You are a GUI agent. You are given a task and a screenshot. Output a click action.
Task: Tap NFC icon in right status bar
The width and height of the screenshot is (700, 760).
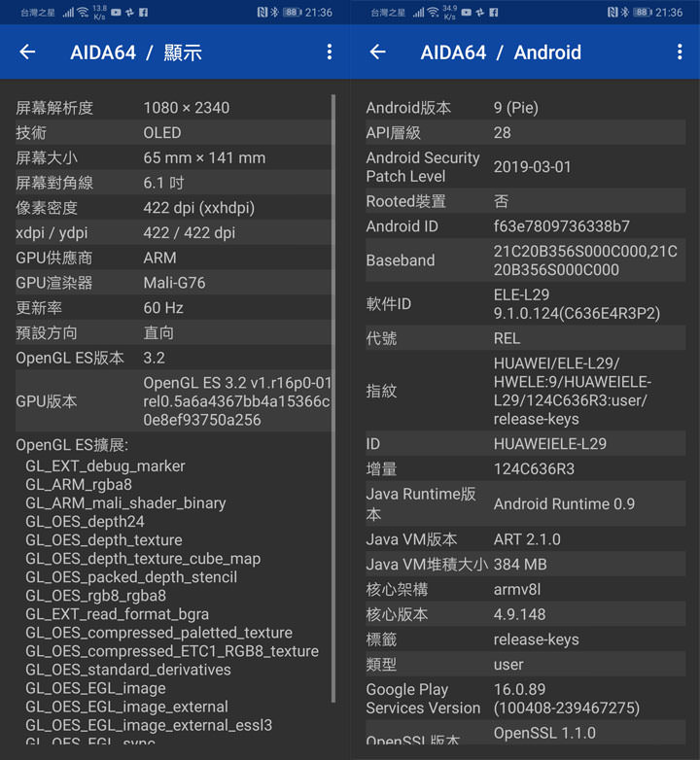pos(612,12)
